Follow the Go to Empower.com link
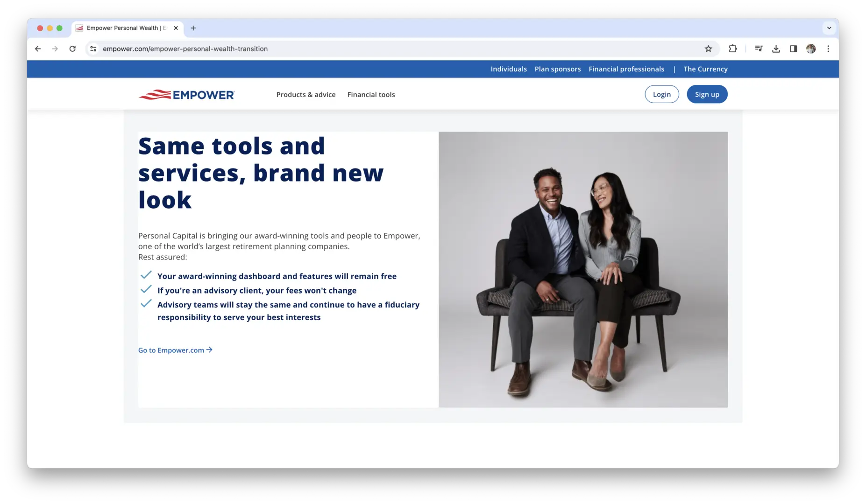This screenshot has width=866, height=504. (x=175, y=350)
